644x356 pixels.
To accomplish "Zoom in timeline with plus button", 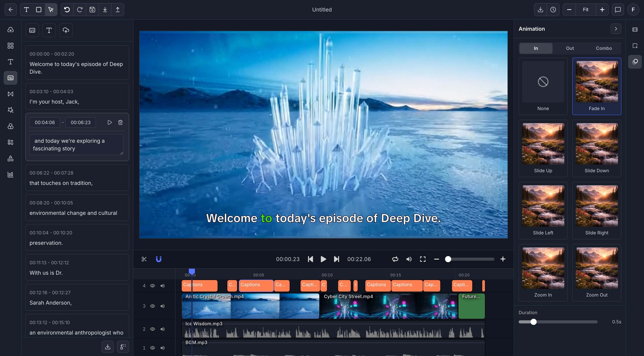I will pyautogui.click(x=503, y=259).
